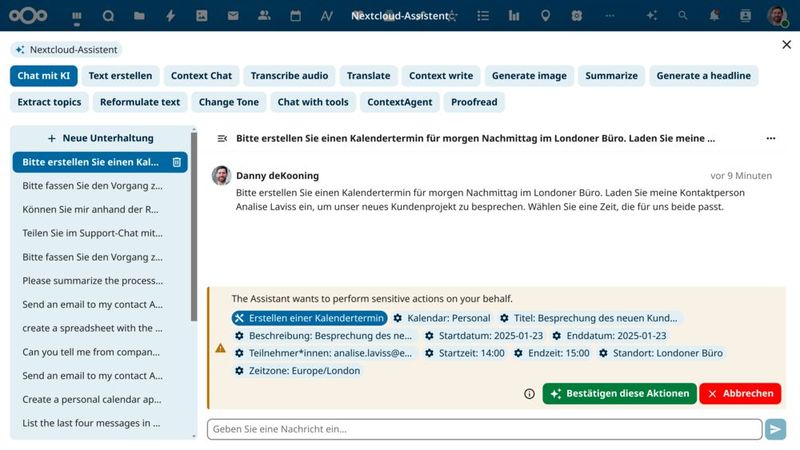Collapse the conversation list via the list toggle icon
This screenshot has height=450, width=800.
[x=222, y=138]
